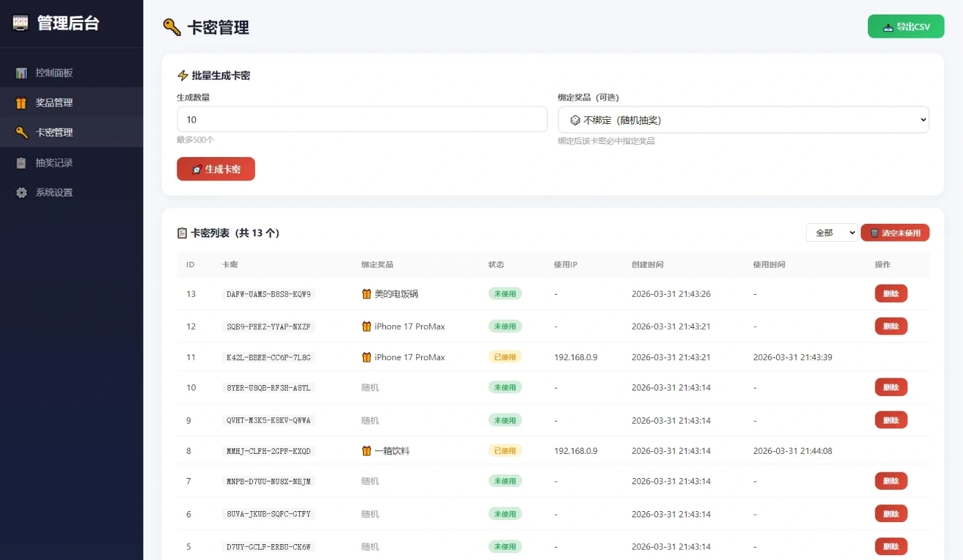This screenshot has height=560, width=963.
Task: Click the 奖品管理 gift icon in sidebar
Action: click(x=21, y=103)
